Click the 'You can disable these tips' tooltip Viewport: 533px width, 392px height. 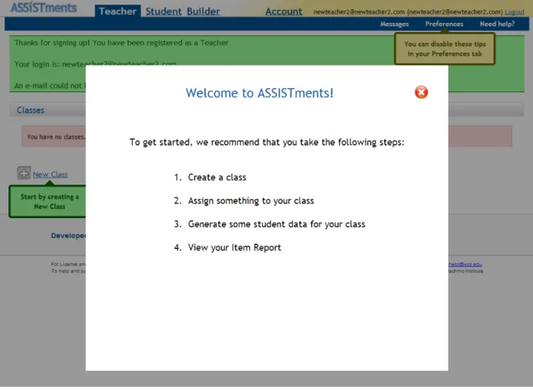[x=445, y=49]
